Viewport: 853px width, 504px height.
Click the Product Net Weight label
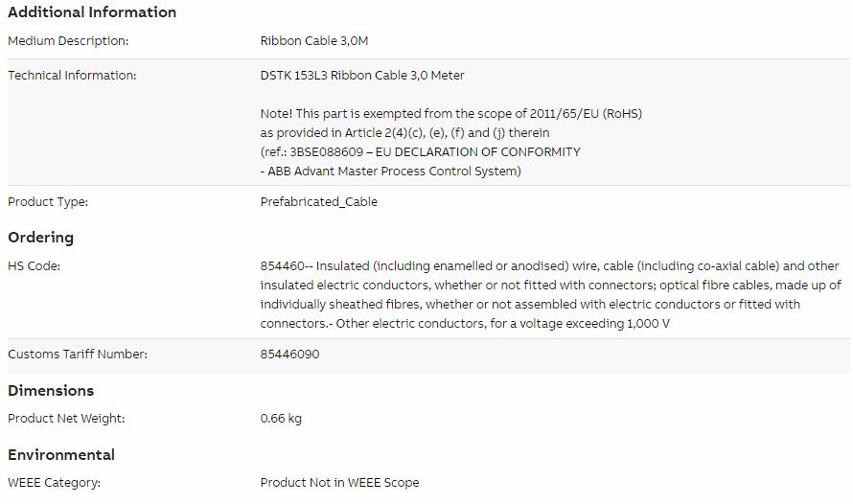[66, 418]
